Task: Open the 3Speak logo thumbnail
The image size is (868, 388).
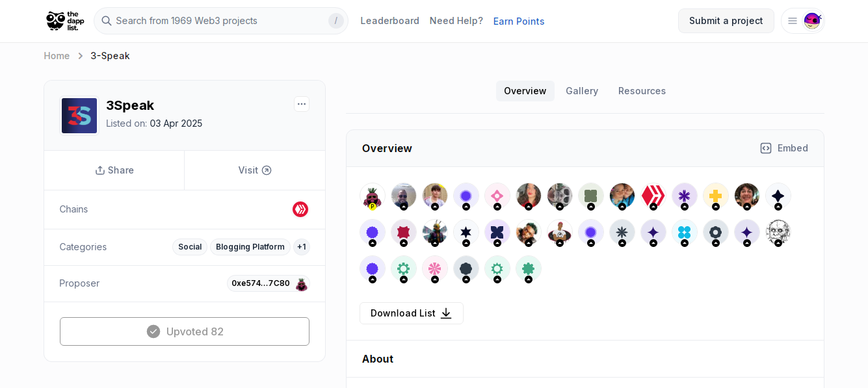Action: coord(79,116)
